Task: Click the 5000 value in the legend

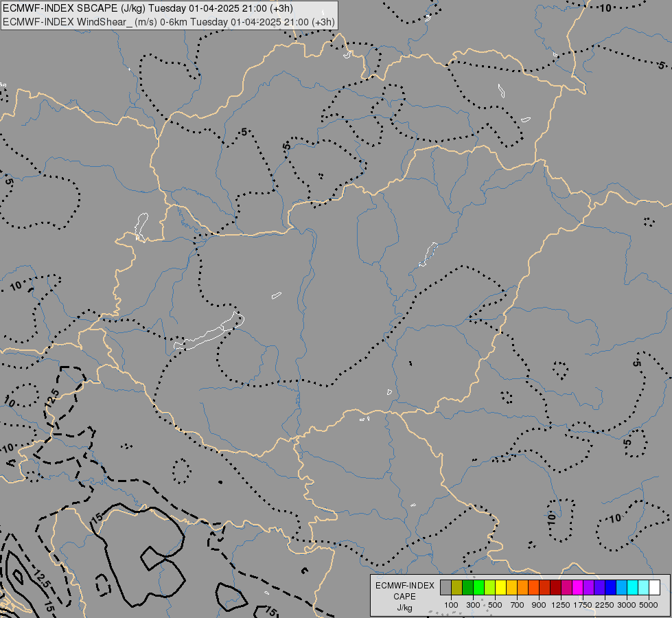Action: pos(649,605)
